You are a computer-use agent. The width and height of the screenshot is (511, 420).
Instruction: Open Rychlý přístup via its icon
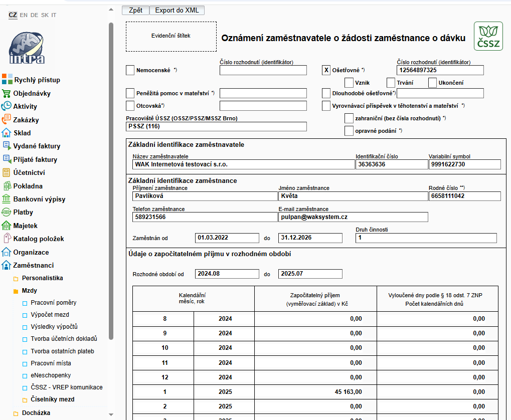(7, 79)
